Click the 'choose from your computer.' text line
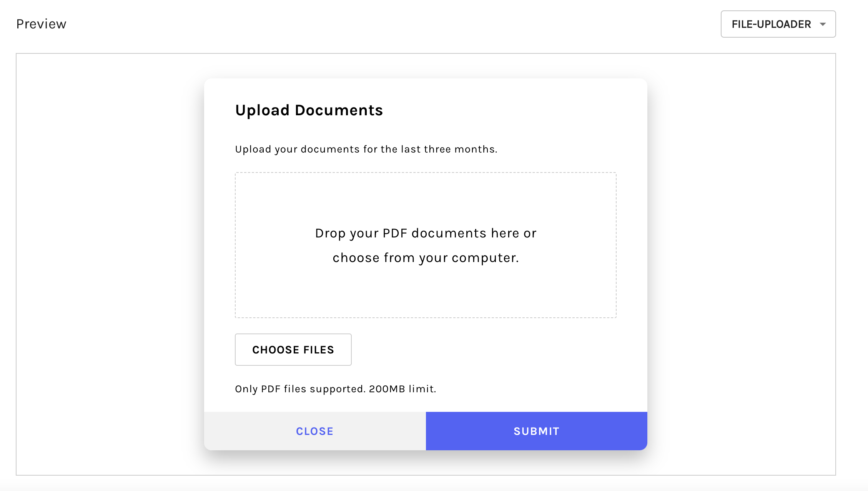The height and width of the screenshot is (491, 868). [426, 258]
